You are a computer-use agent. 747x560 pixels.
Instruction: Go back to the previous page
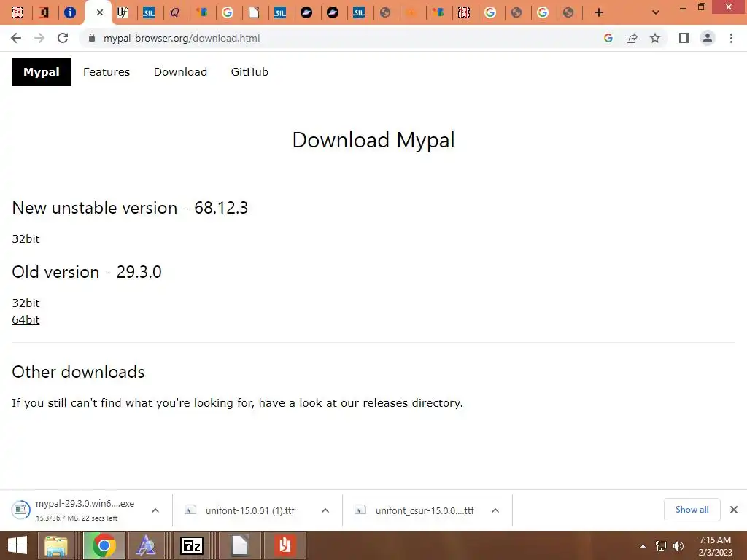tap(16, 38)
